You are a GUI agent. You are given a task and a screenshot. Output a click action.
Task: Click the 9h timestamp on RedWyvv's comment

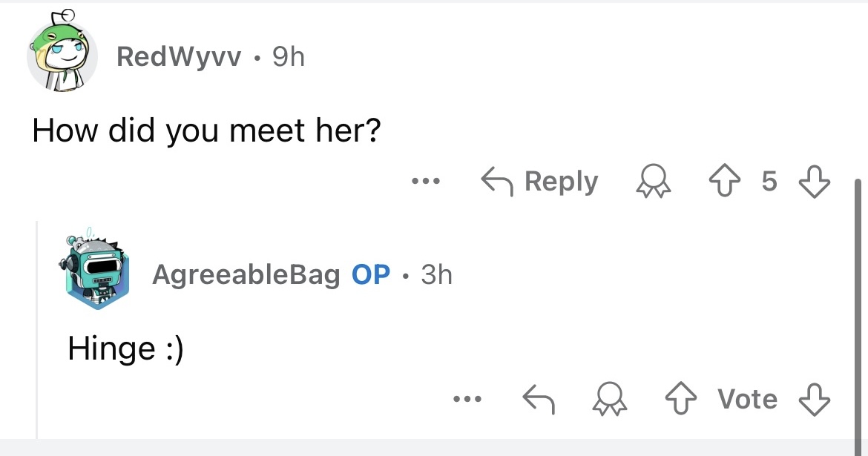click(x=289, y=57)
